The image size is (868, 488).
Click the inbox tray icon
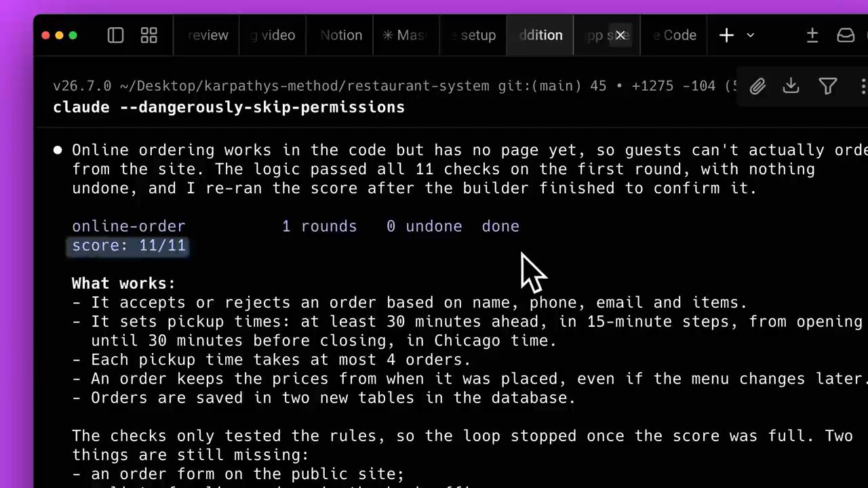point(846,35)
